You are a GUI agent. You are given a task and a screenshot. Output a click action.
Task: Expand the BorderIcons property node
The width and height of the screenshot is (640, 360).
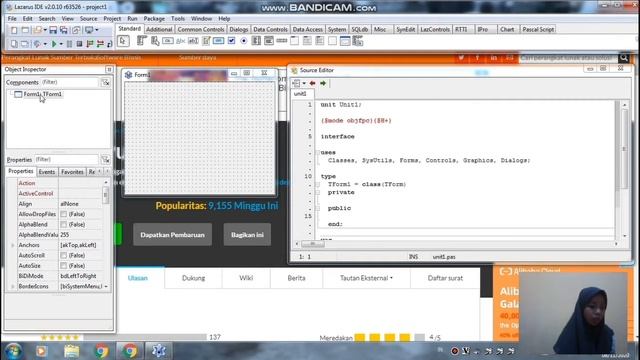pyautogui.click(x=13, y=287)
